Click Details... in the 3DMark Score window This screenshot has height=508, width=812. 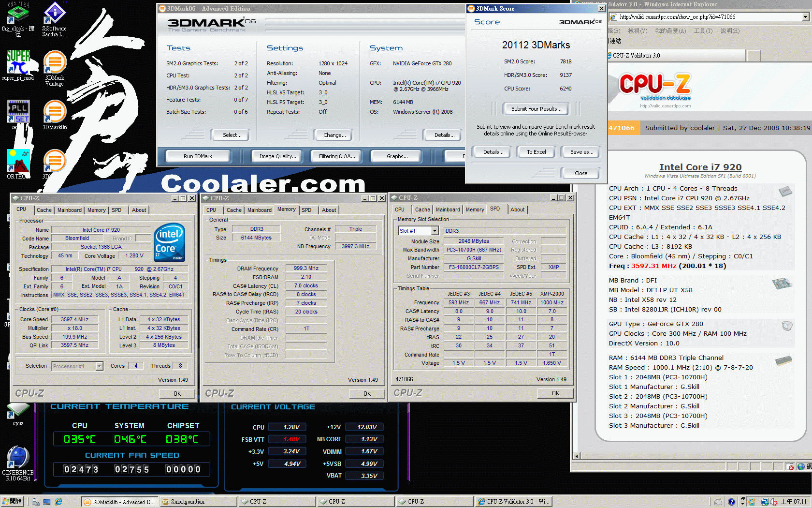tap(493, 152)
